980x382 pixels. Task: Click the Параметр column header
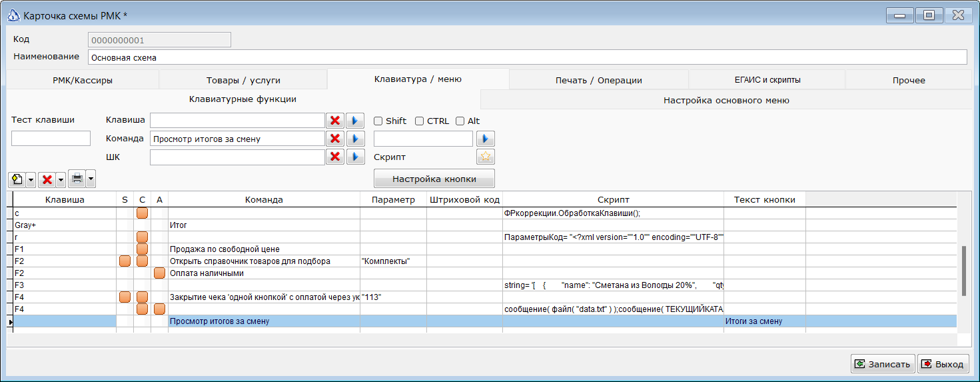point(393,199)
